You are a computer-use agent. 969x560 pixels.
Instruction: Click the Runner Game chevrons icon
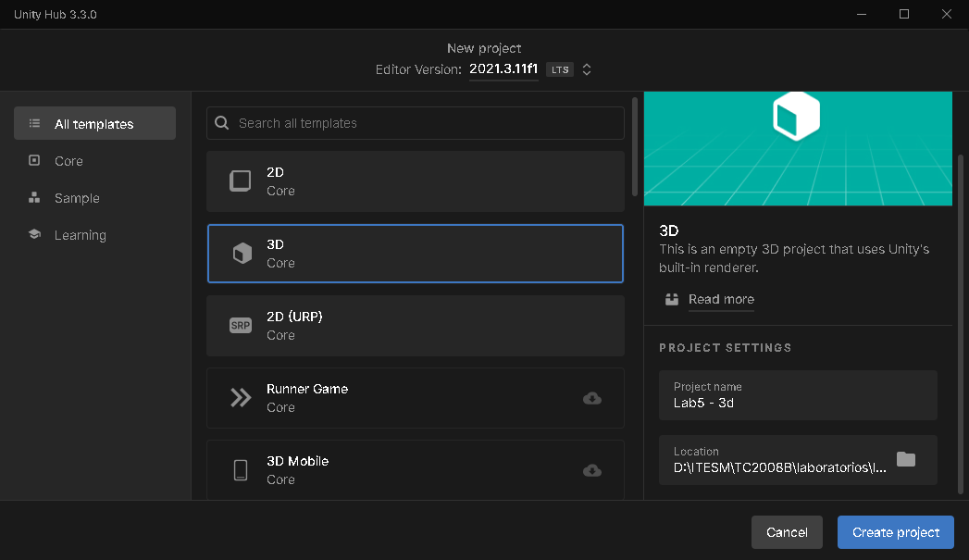pos(241,398)
